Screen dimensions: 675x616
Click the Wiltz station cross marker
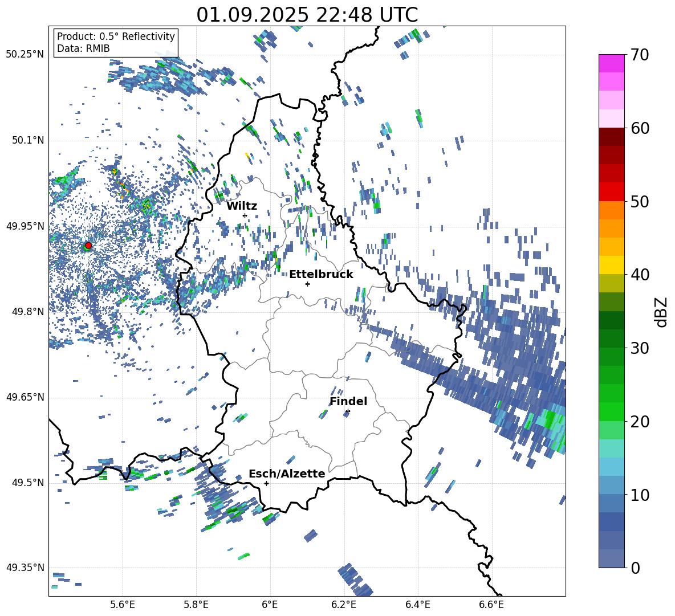pyautogui.click(x=245, y=215)
